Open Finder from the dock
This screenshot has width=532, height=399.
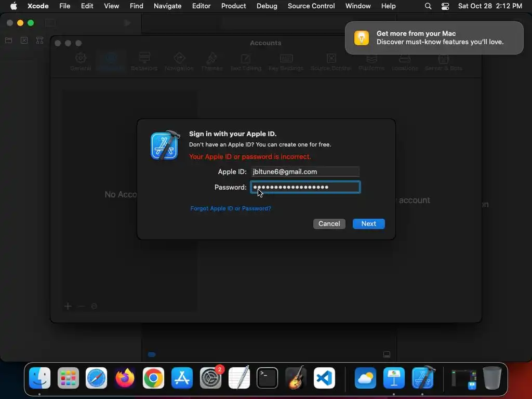39,378
